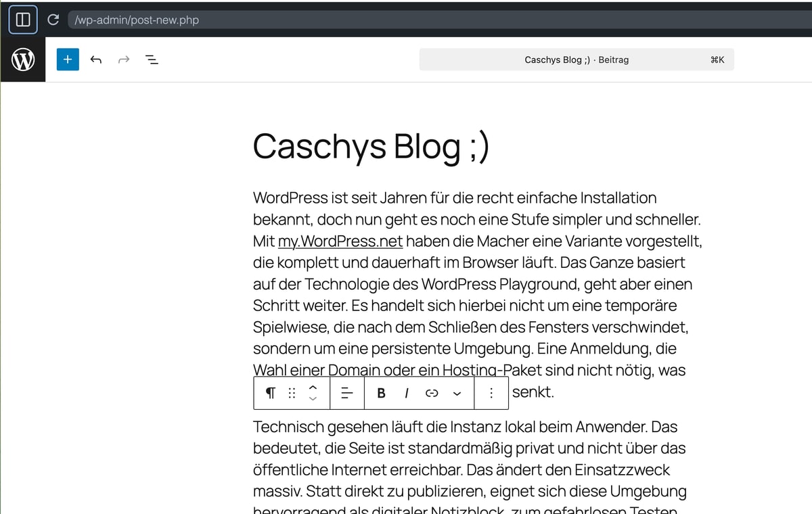Open the three-dot block menu
812x514 pixels.
point(491,392)
